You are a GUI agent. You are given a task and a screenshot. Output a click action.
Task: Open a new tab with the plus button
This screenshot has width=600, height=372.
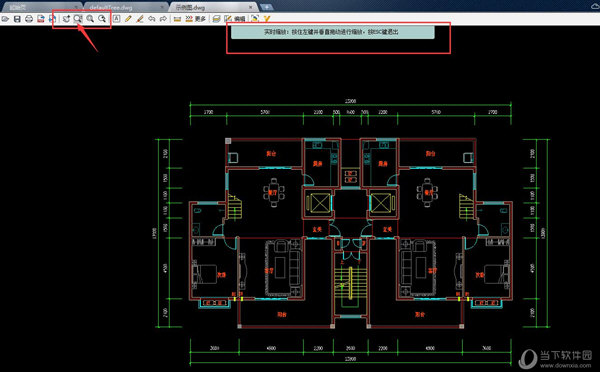pyautogui.click(x=266, y=7)
